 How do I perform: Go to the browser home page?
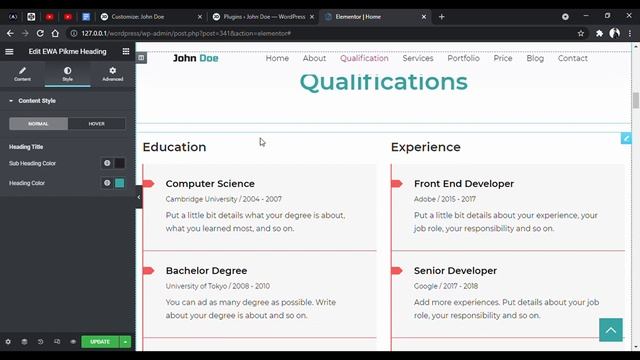[55, 33]
